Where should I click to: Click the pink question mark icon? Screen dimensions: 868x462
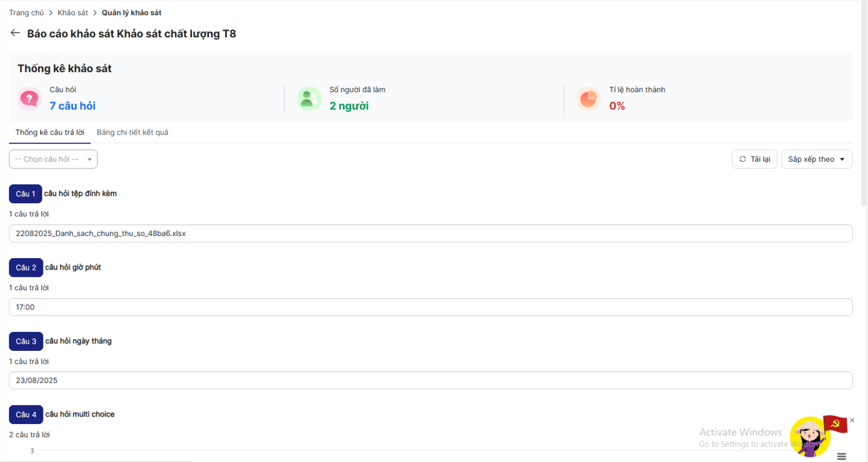pyautogui.click(x=29, y=99)
